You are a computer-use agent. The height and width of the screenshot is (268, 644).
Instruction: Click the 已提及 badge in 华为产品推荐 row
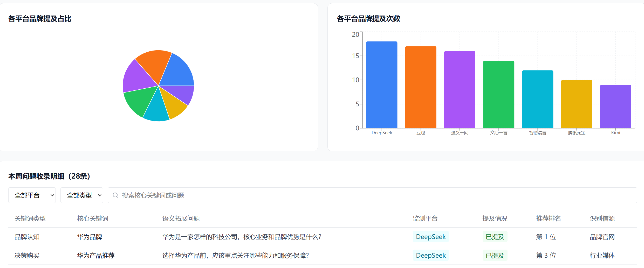(x=495, y=255)
